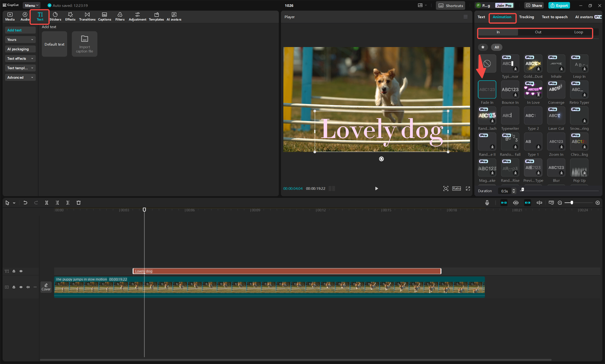
Task: Click the Split clip tool
Action: (x=47, y=203)
